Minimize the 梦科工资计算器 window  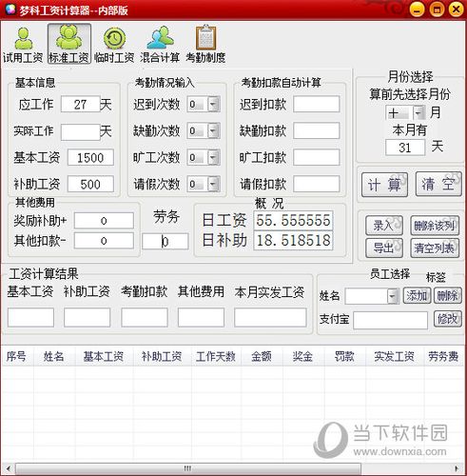pos(418,10)
